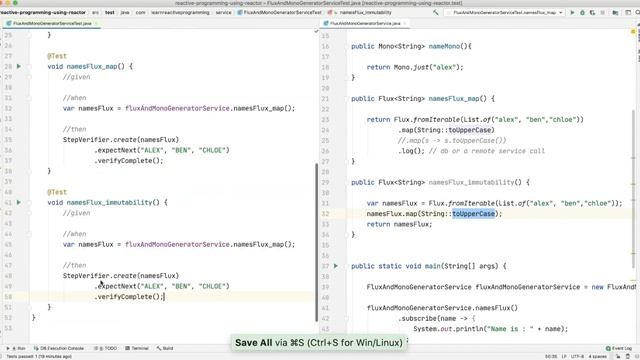640x360 pixels.
Task: Click the 'test' breadcrumb
Action: [x=110, y=13]
